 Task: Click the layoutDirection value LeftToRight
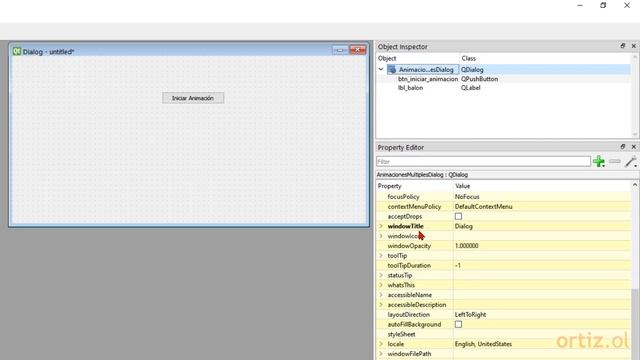click(x=470, y=314)
